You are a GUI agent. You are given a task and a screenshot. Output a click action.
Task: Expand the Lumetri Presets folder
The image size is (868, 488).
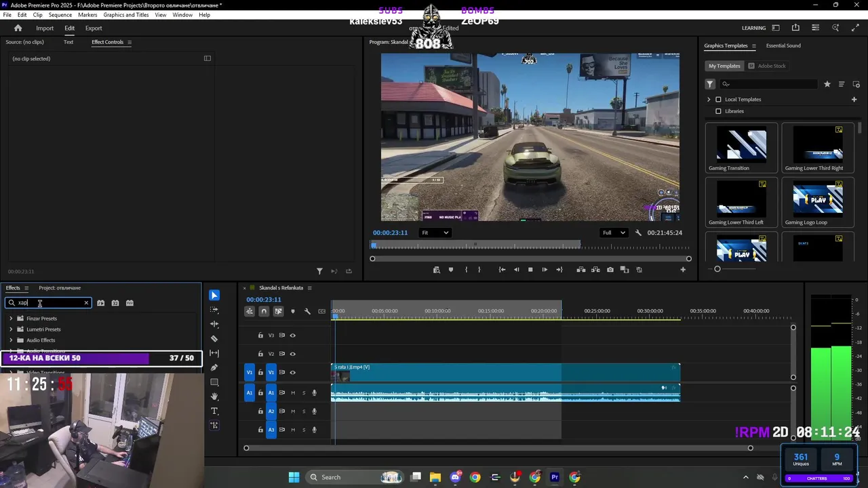(11, 329)
